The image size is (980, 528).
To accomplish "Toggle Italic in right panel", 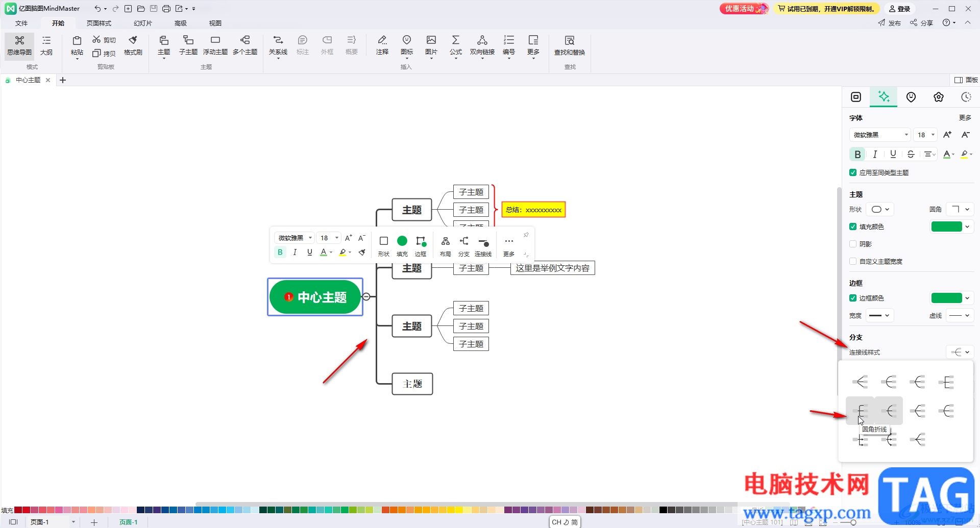I will pos(875,154).
